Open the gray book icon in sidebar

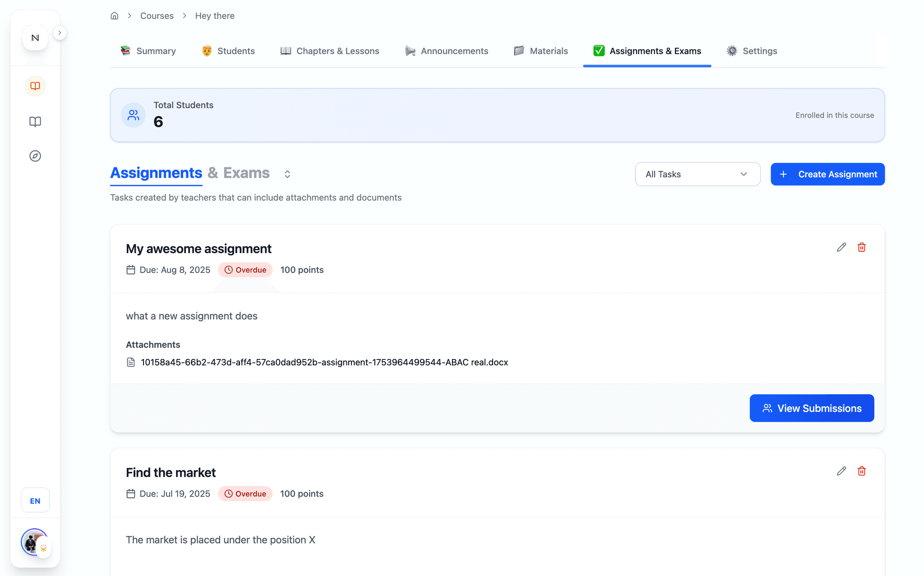click(x=35, y=122)
